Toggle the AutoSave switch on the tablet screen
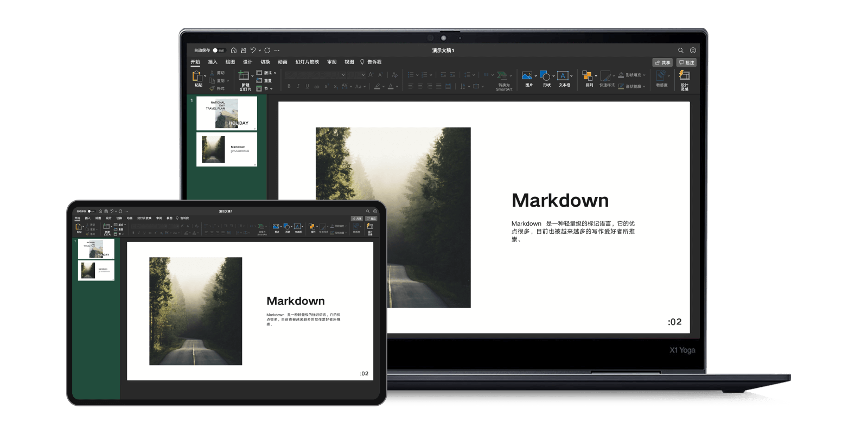Viewport: 868px width, 434px height. point(91,212)
